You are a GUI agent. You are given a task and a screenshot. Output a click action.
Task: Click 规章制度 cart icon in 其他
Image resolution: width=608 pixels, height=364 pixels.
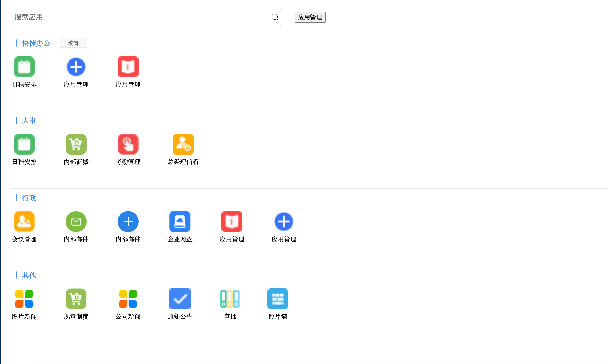(x=76, y=299)
